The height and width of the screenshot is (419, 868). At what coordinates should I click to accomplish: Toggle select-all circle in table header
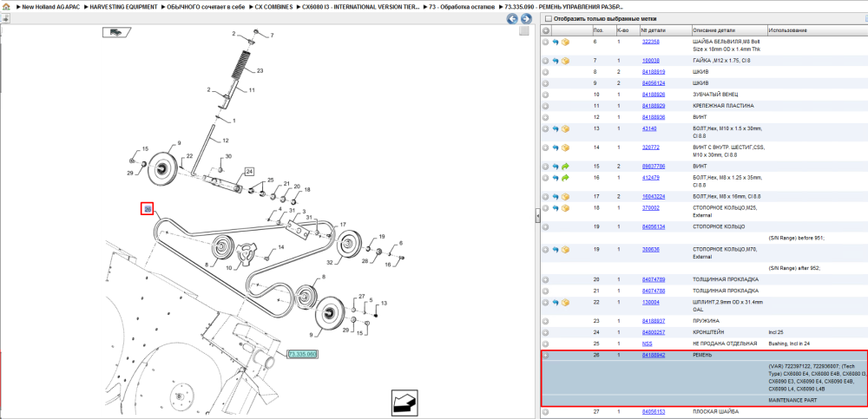click(545, 30)
